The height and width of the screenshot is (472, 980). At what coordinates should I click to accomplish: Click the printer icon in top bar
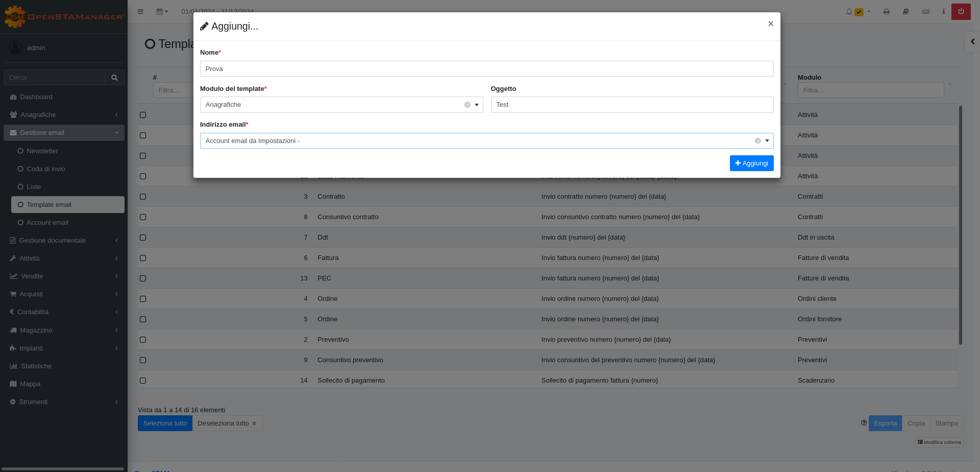[x=886, y=11]
